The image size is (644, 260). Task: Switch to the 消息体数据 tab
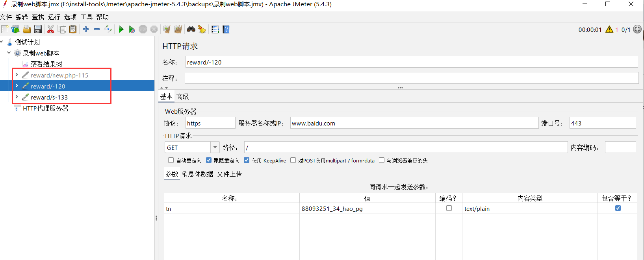click(197, 174)
